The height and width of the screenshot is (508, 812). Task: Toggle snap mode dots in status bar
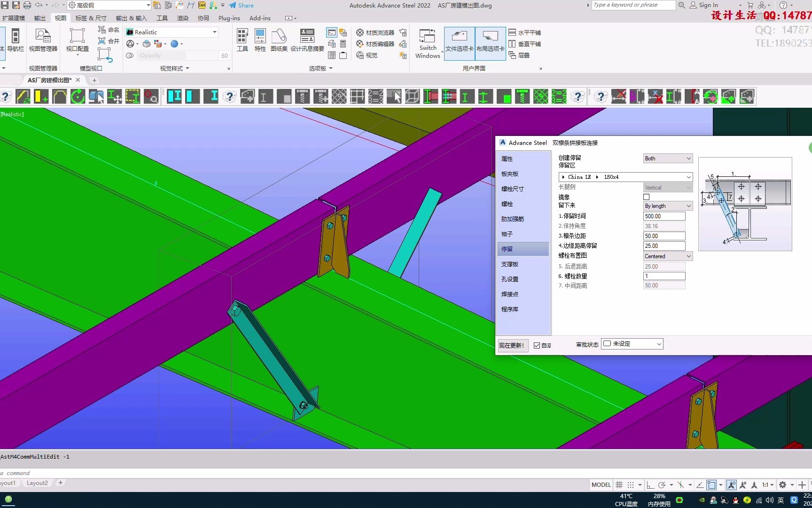pos(631,484)
